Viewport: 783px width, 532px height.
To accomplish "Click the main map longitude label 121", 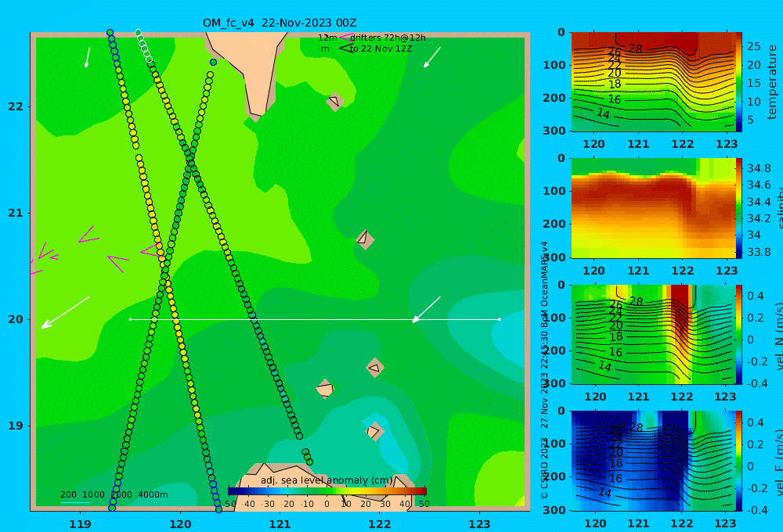I will click(280, 524).
